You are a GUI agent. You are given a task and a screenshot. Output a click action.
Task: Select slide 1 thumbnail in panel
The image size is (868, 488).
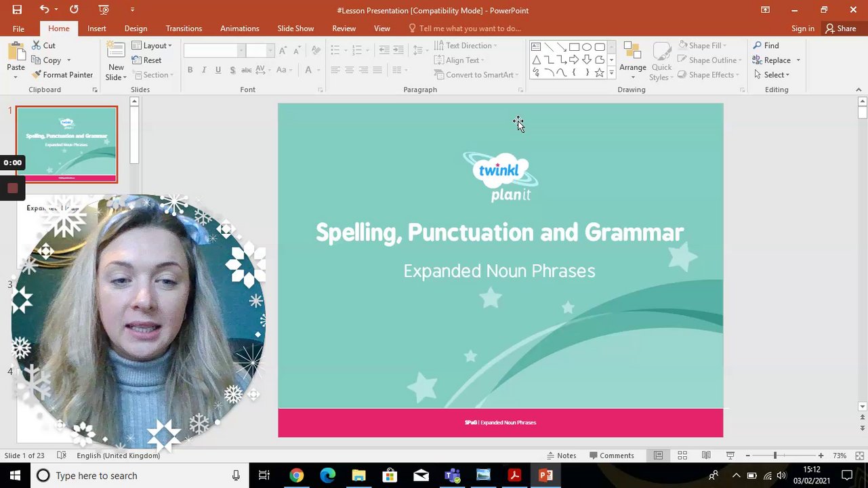(66, 144)
